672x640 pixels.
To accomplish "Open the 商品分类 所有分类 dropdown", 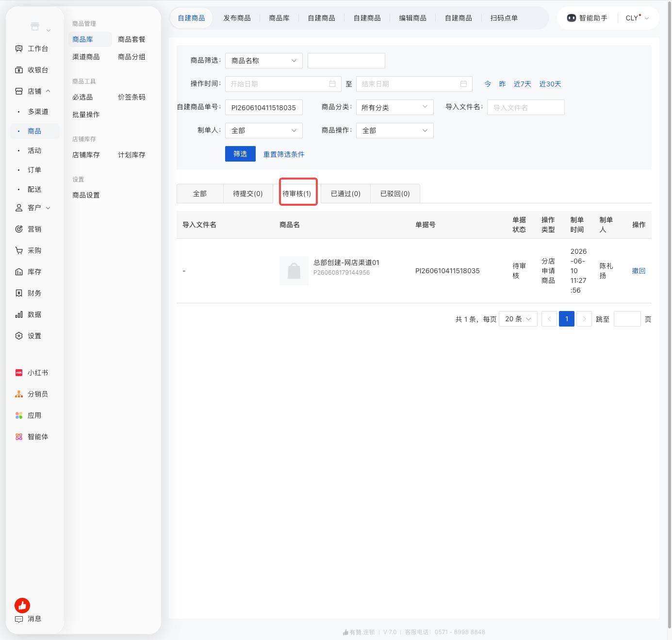I will pyautogui.click(x=395, y=107).
